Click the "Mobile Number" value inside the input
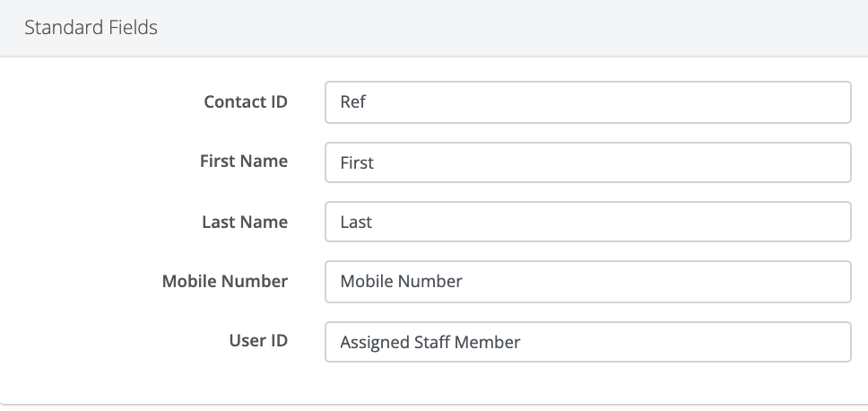This screenshot has height=411, width=868. click(401, 282)
